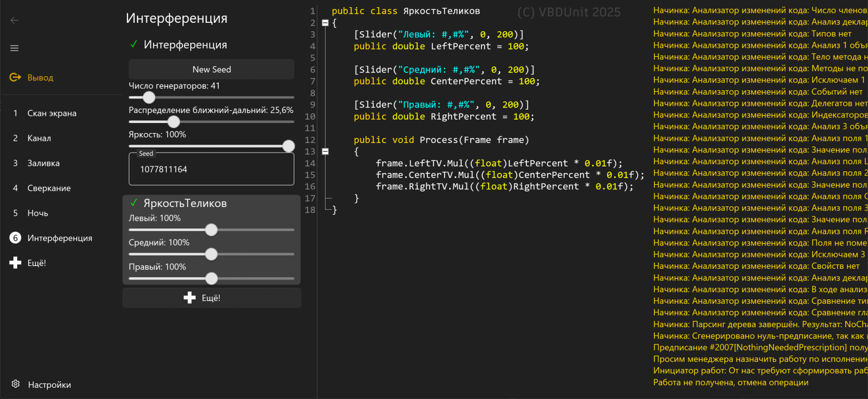Click line number 18 in editor
This screenshot has height=399, width=868.
pyautogui.click(x=311, y=210)
